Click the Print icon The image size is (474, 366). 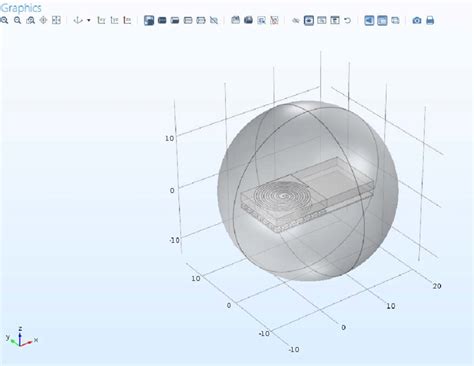(x=430, y=20)
